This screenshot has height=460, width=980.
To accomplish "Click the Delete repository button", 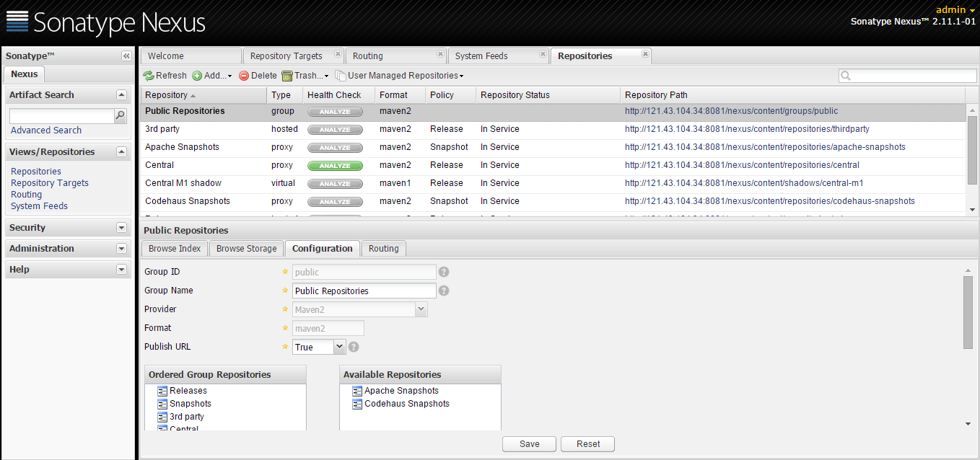I will [x=258, y=76].
